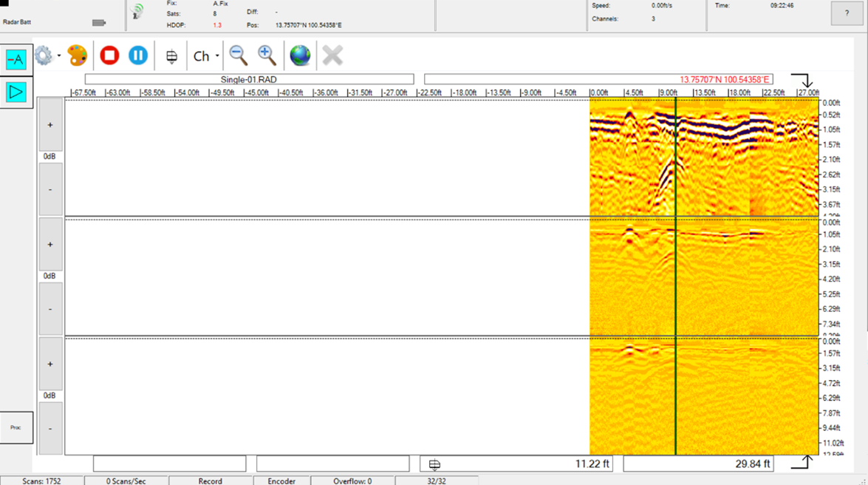Click the gray X delete icon
This screenshot has height=485, width=868.
332,55
